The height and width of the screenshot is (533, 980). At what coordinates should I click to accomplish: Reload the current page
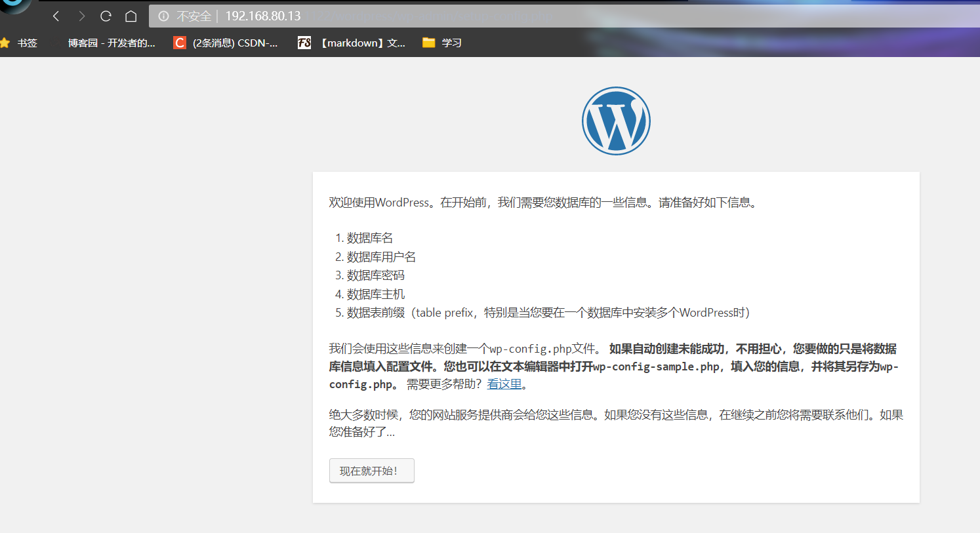(106, 16)
